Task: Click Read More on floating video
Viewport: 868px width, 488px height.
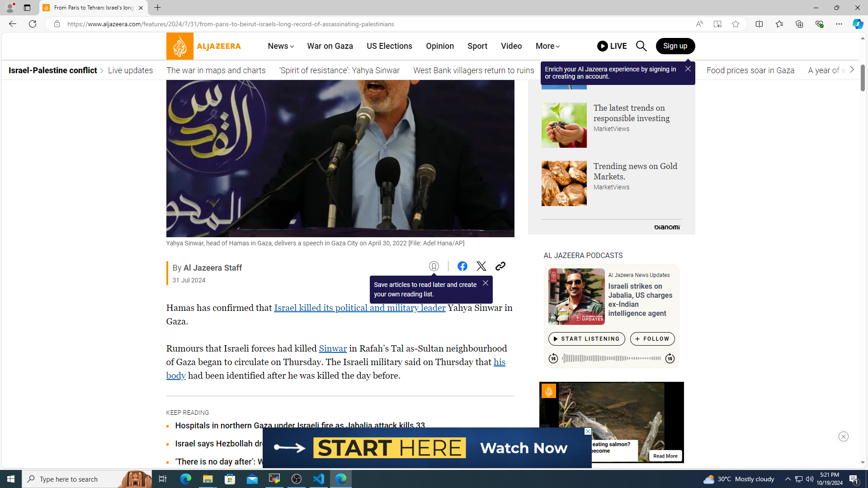Action: (665, 456)
